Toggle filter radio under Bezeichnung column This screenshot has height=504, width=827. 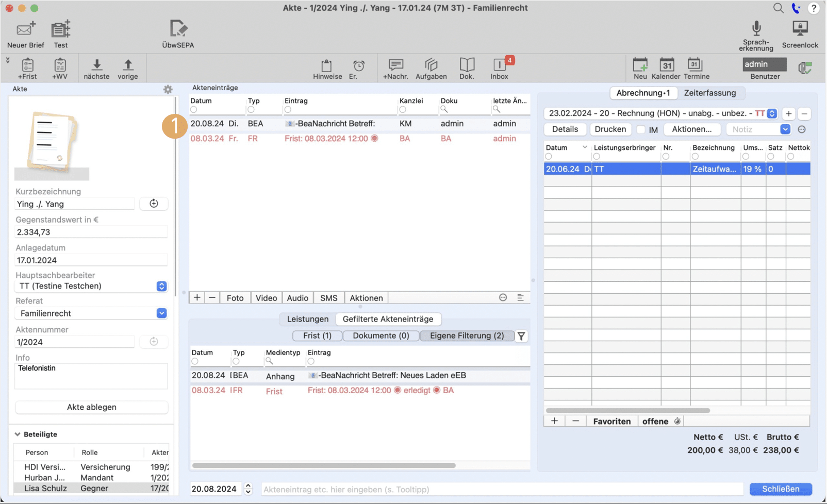click(x=695, y=156)
